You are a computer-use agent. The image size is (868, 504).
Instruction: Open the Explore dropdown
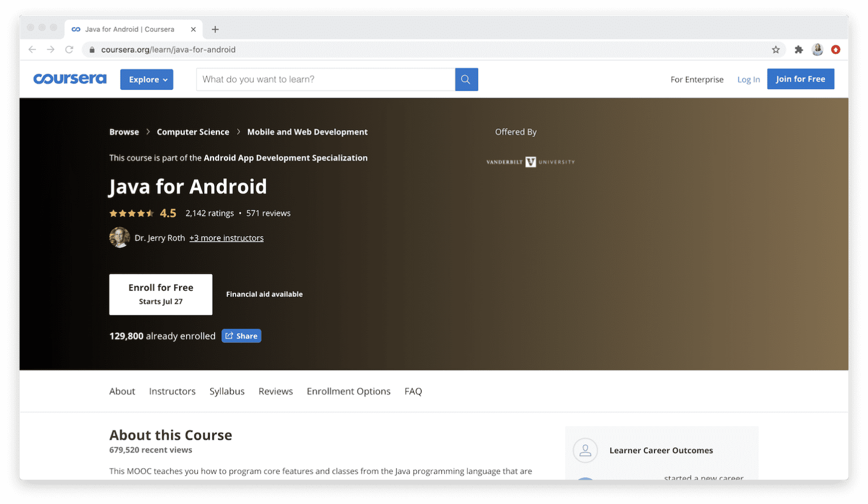[x=146, y=79]
